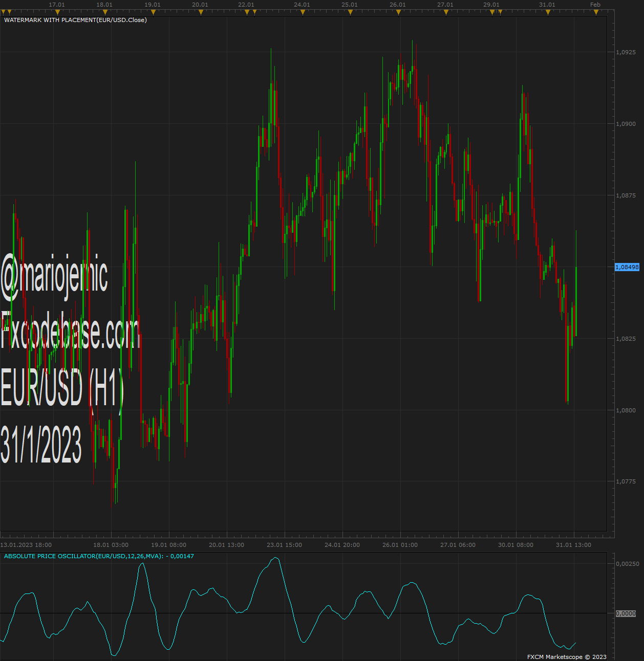
Task: Click the current price tag 1,08498
Action: [627, 267]
